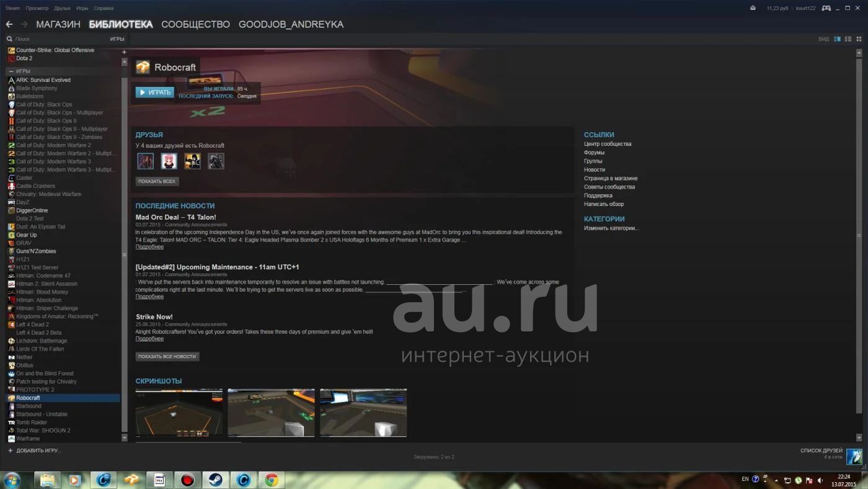The height and width of the screenshot is (489, 868).
Task: Open the third Robocraft screenshot thumbnail
Action: pos(363,413)
